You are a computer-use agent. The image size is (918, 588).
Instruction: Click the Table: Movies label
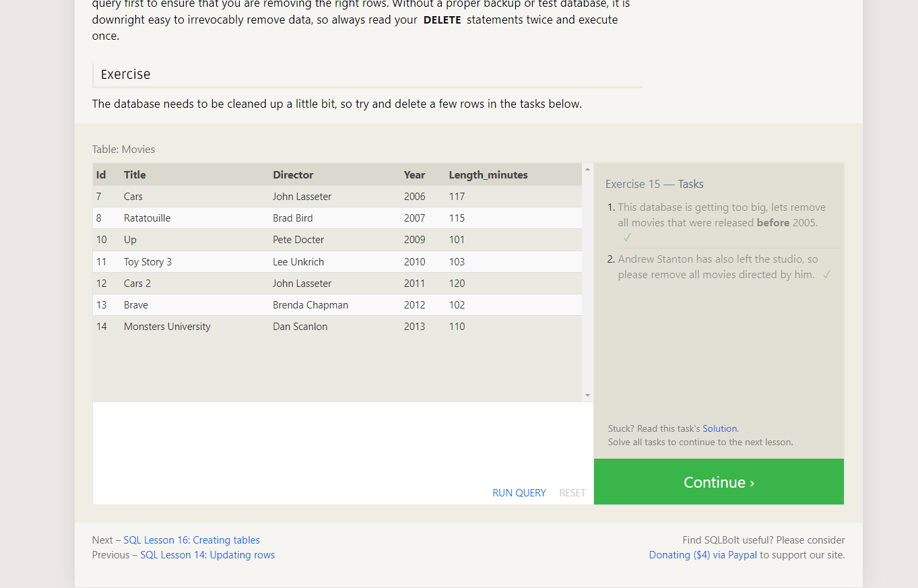(124, 150)
